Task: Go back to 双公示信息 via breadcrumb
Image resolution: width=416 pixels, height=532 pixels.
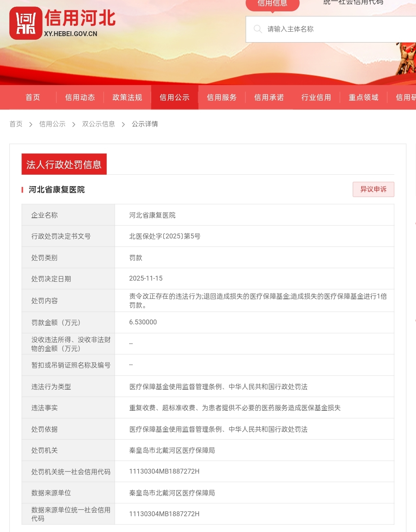Action: click(99, 124)
